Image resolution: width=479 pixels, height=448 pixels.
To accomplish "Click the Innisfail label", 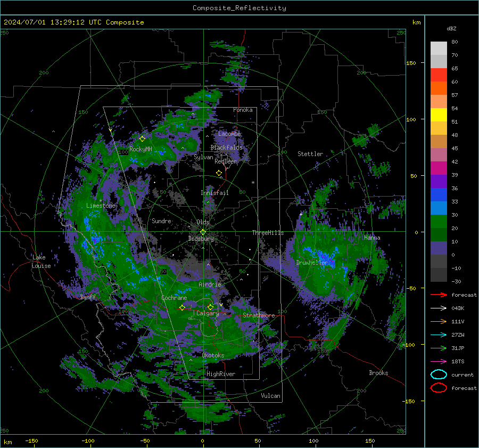I will [214, 193].
